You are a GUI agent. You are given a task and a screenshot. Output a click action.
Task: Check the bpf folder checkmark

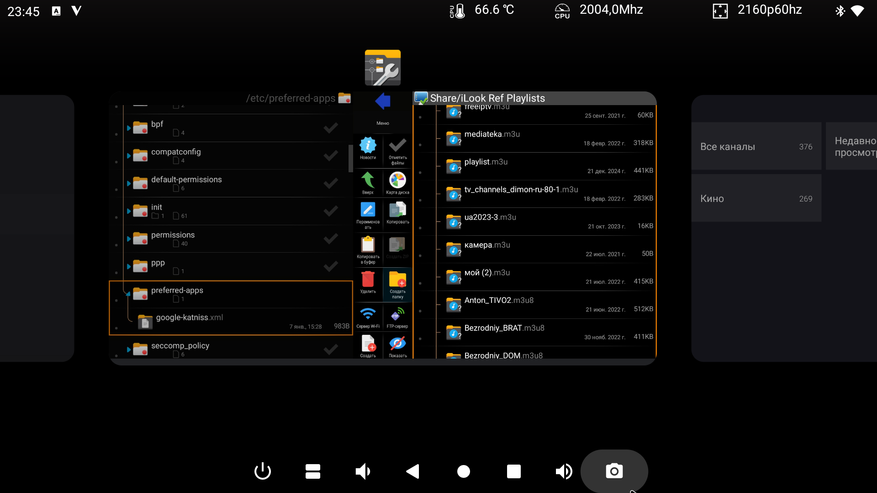click(331, 128)
